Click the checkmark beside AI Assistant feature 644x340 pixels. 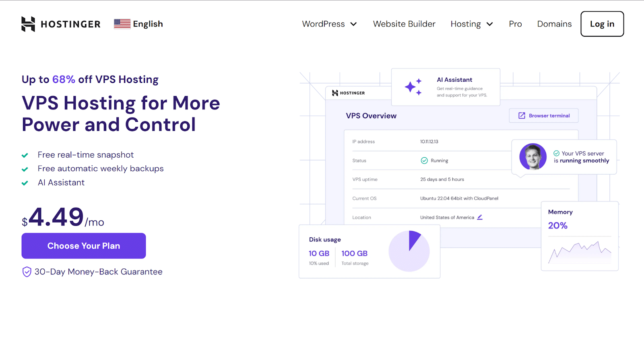click(x=25, y=183)
